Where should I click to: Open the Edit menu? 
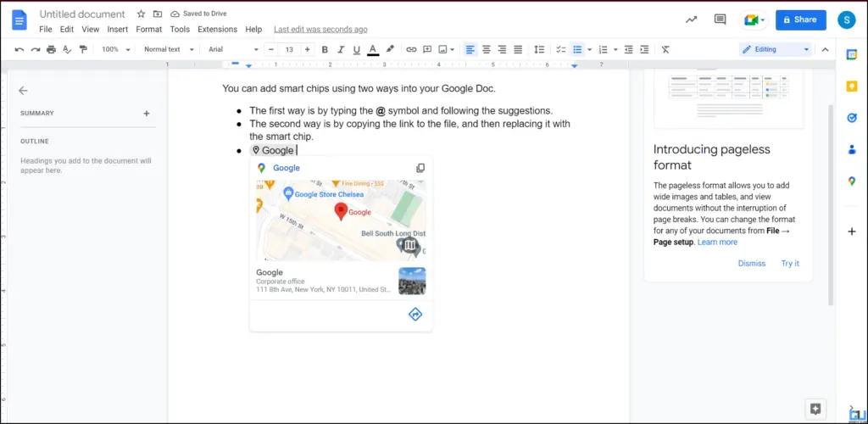pos(67,30)
